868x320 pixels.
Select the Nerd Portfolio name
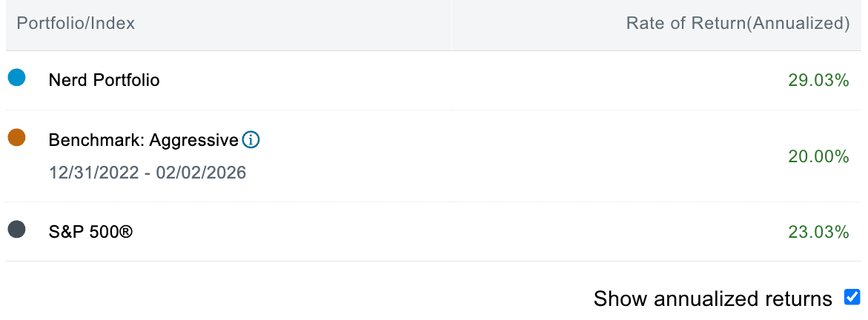tap(104, 79)
